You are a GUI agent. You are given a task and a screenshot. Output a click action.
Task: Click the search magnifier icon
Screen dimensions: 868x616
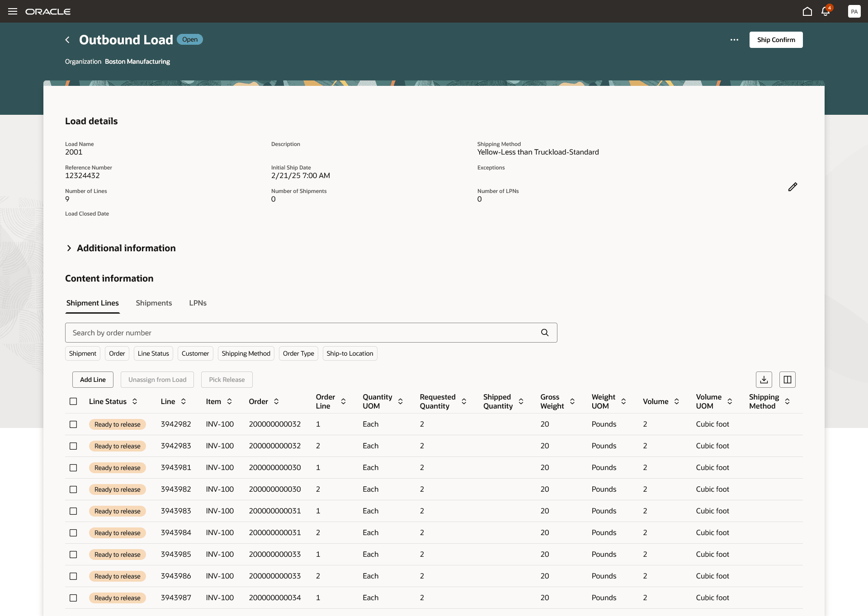tap(545, 333)
